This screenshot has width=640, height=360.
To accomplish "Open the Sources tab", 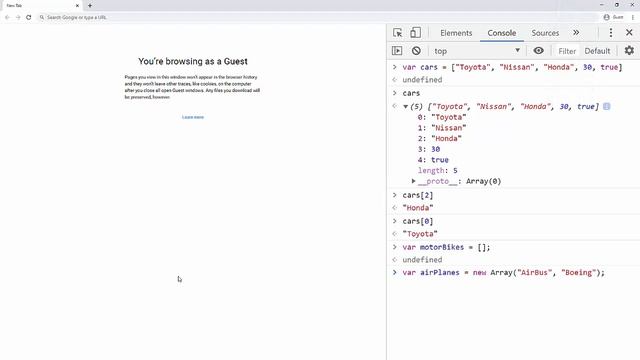I will 545,33.
